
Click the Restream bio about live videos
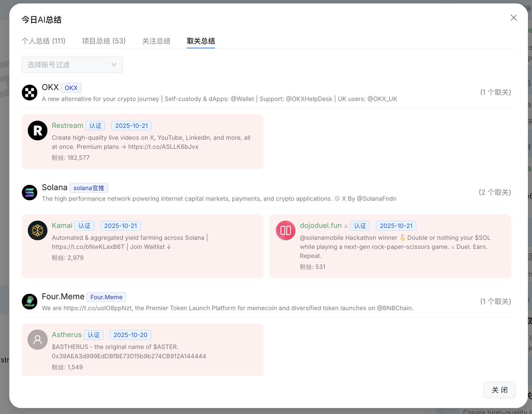(x=151, y=142)
